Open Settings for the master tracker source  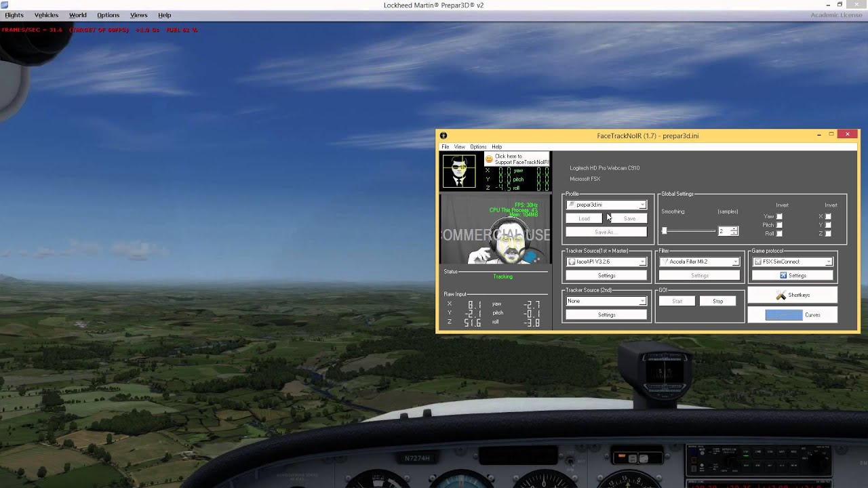[x=606, y=276]
